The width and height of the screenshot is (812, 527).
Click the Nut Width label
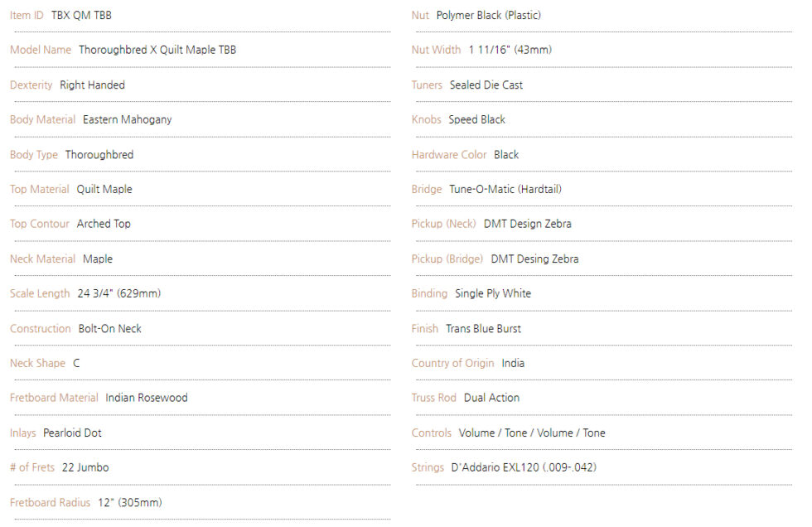pyautogui.click(x=436, y=50)
